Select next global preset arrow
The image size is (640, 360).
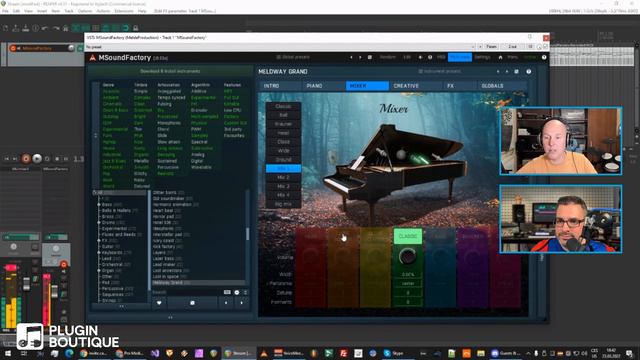360,58
